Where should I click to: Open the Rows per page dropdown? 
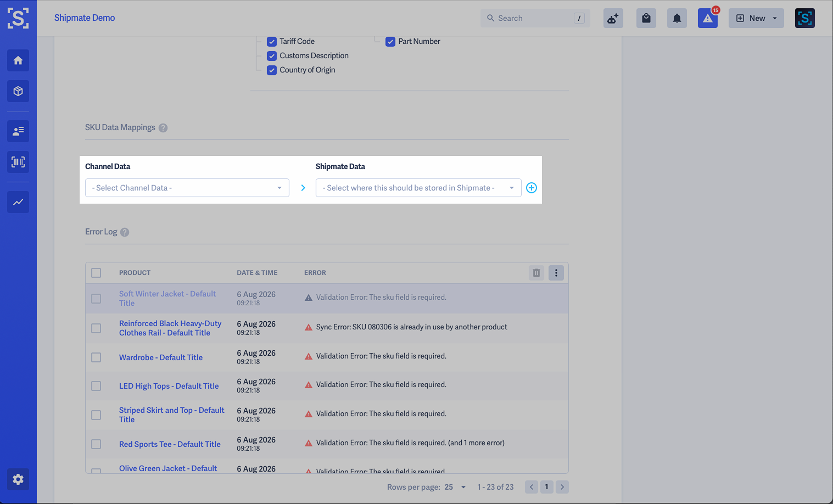455,487
